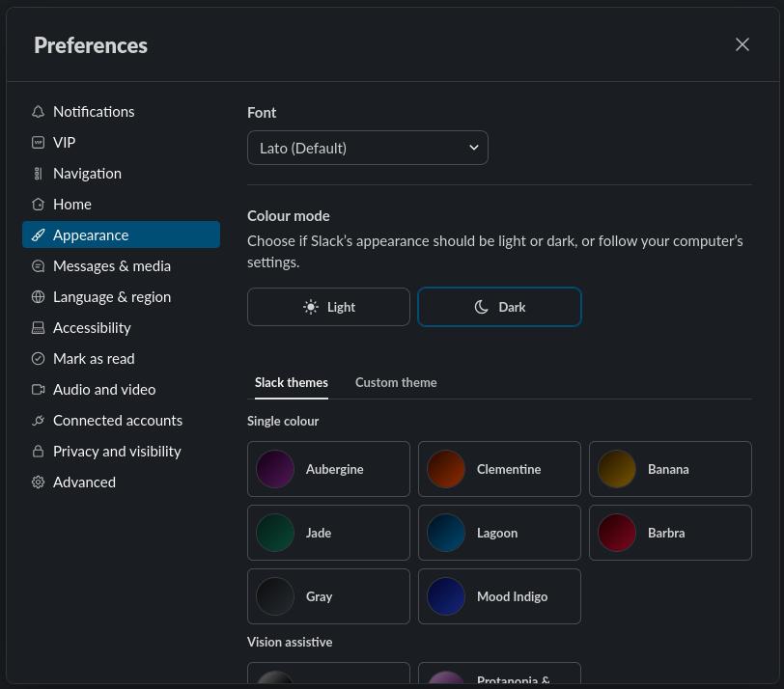Image resolution: width=784 pixels, height=689 pixels.
Task: Click the Home house icon
Action: pyautogui.click(x=38, y=205)
